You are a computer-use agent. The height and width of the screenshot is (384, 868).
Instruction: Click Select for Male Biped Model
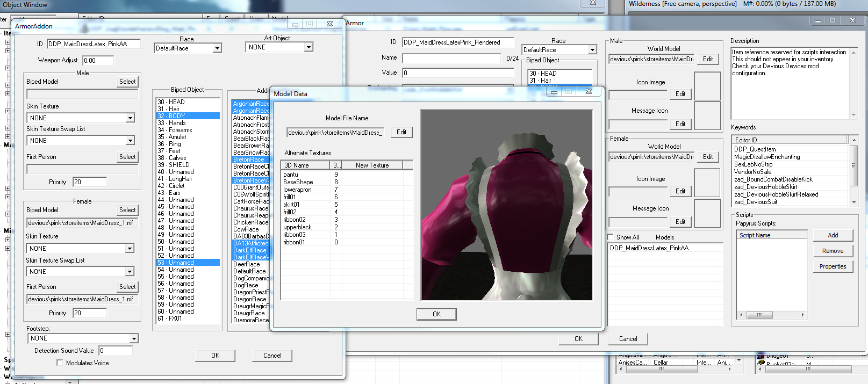(127, 82)
